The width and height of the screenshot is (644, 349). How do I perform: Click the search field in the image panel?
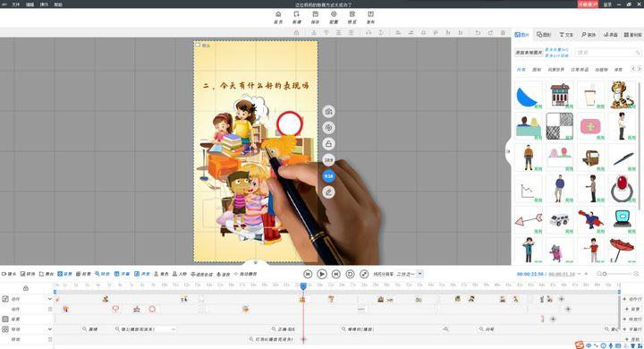point(608,53)
